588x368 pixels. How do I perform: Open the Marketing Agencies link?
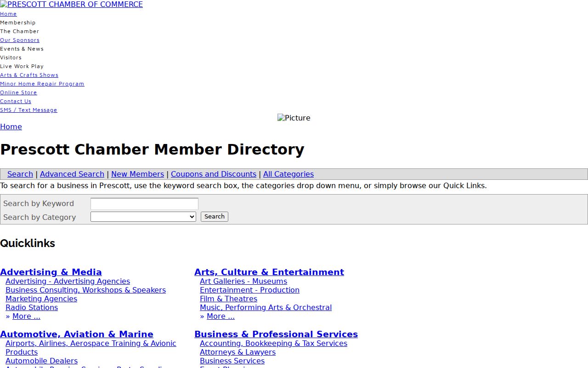point(41,299)
